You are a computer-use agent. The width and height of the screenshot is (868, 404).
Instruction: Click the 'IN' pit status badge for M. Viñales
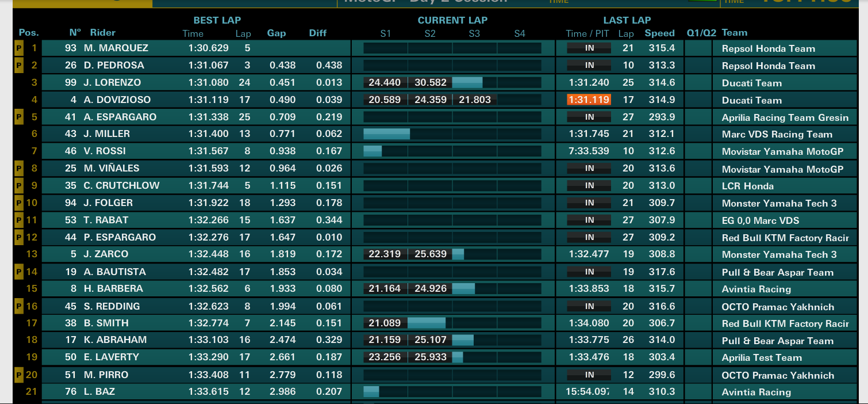(589, 169)
